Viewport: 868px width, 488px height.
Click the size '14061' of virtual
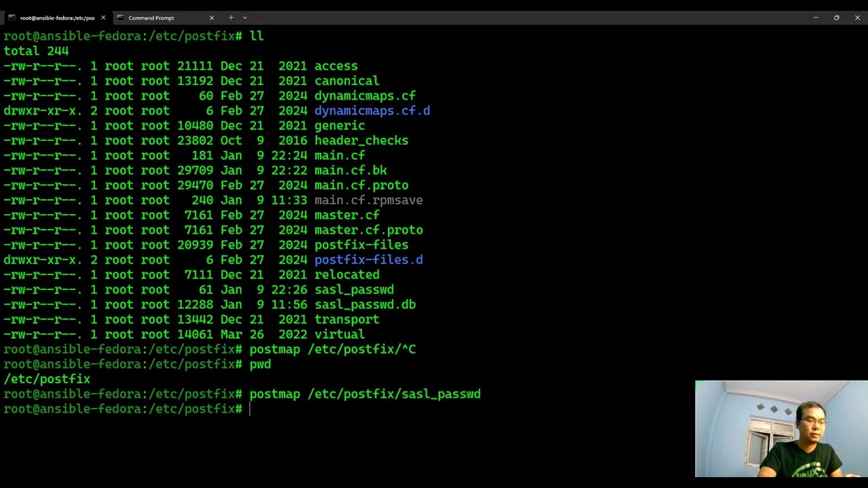coord(195,334)
